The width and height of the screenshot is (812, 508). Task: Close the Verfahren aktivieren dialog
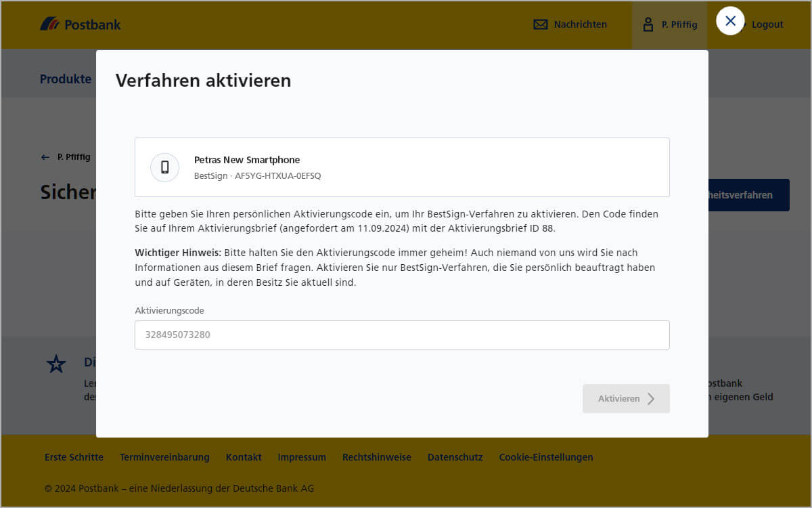click(730, 21)
